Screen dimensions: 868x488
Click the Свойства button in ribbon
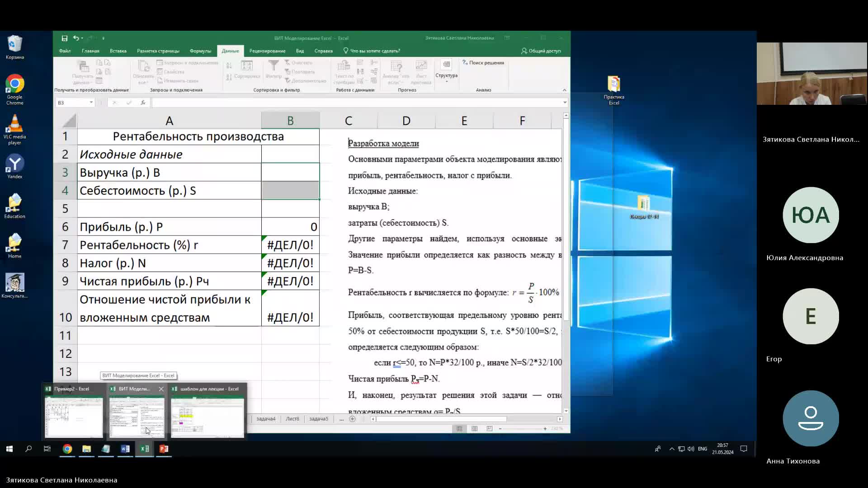click(x=171, y=72)
